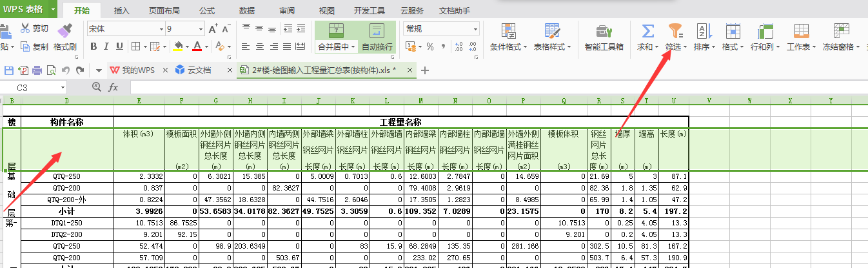Open the font size dropdown showing 9
The image size is (868, 268).
(201, 29)
